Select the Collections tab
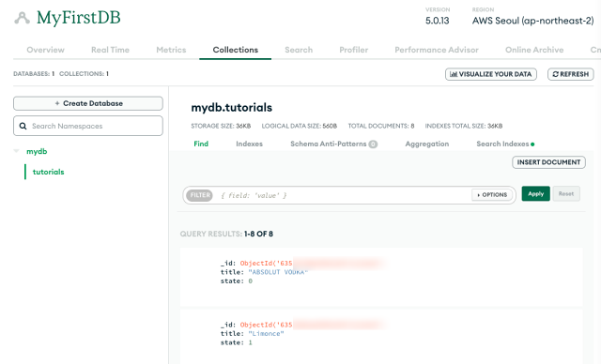 click(236, 50)
